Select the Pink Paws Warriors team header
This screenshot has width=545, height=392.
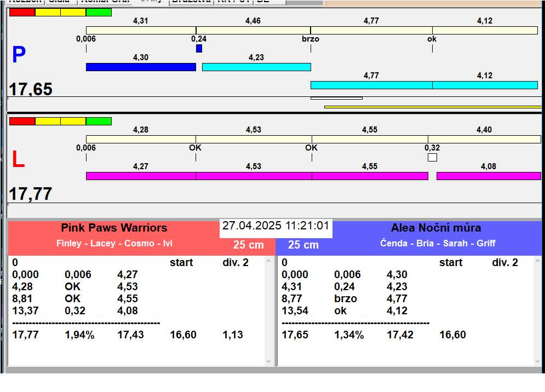pyautogui.click(x=114, y=228)
